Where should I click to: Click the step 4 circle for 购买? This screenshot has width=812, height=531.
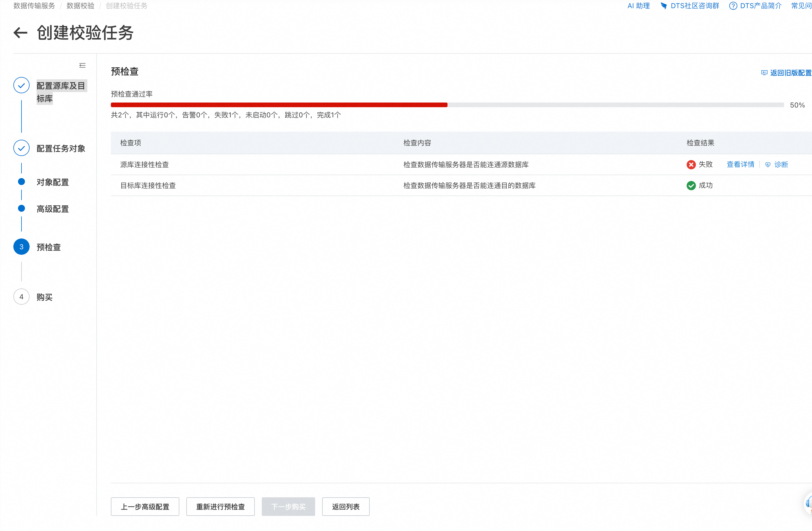point(21,297)
